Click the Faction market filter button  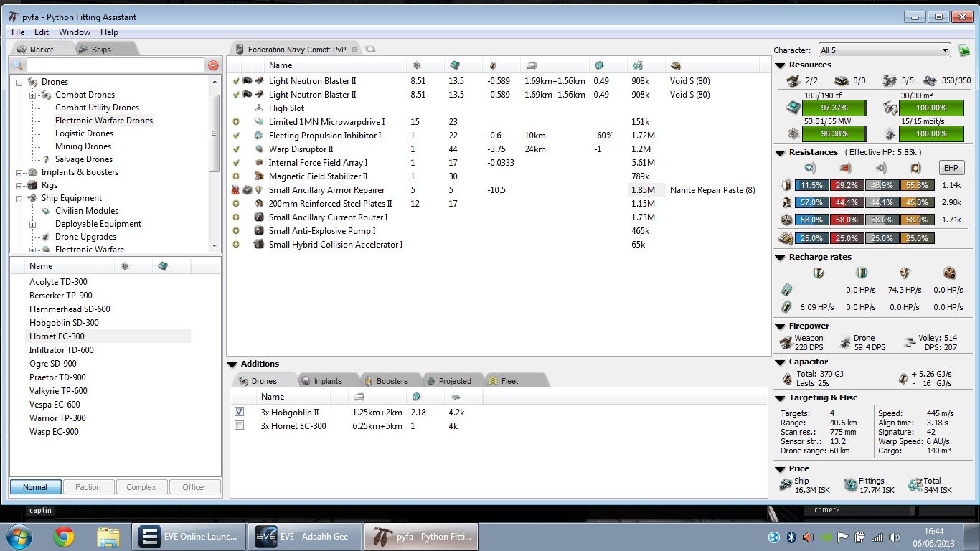tap(88, 487)
